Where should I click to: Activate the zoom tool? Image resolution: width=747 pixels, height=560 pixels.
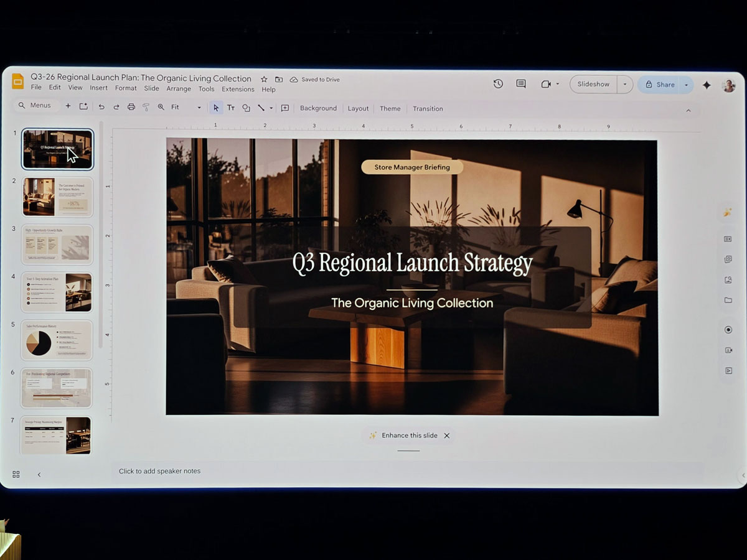[161, 107]
